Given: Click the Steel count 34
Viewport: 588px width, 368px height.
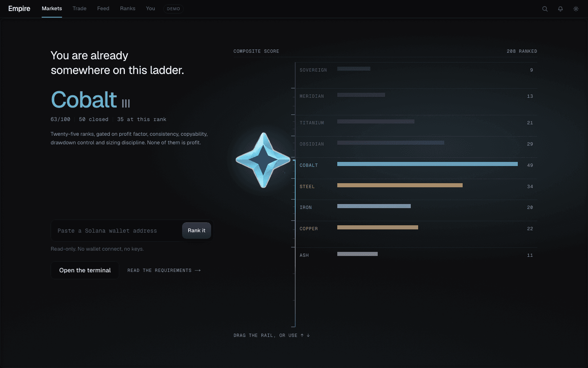Looking at the screenshot, I should coord(530,187).
